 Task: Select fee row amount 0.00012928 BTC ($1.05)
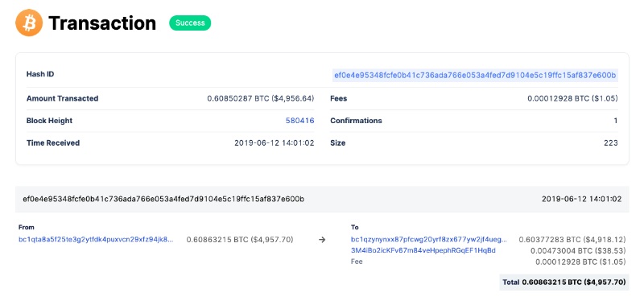click(580, 262)
